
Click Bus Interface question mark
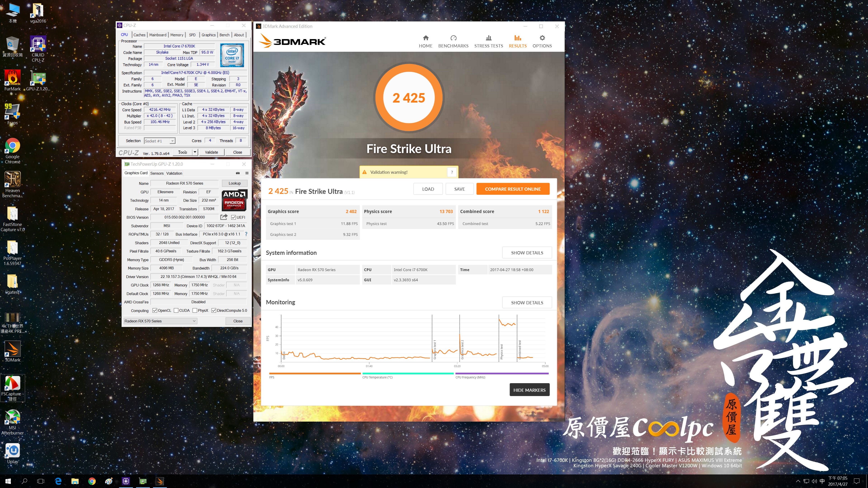pyautogui.click(x=246, y=234)
